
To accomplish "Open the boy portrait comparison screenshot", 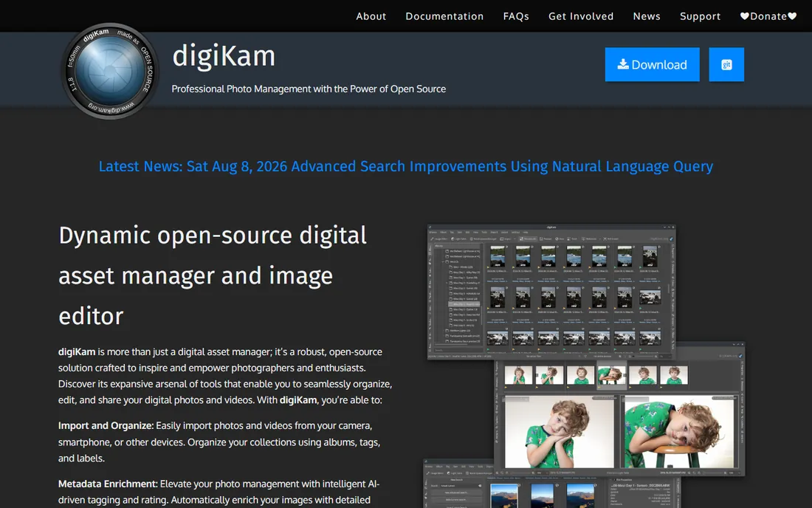I will pyautogui.click(x=619, y=409).
